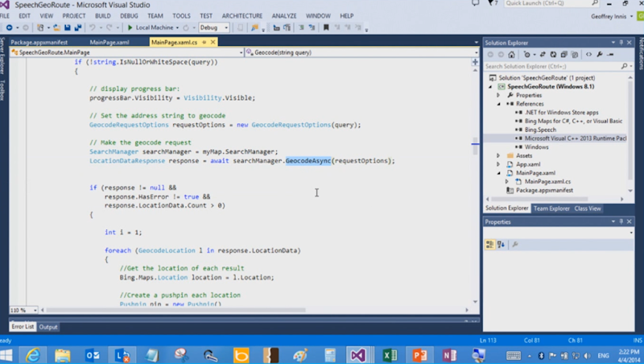Collapse all items in Solution Explorer
This screenshot has width=644, height=364.
[x=564, y=55]
